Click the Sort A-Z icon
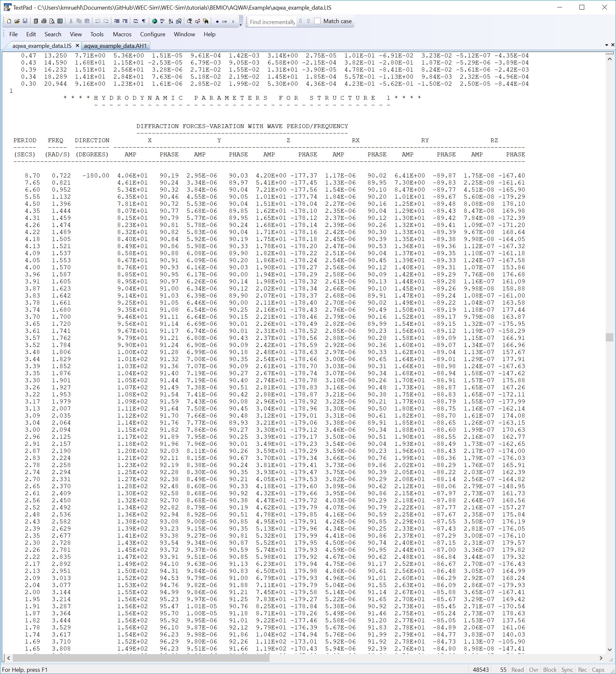Screen dimensions: 616x674 coord(171,21)
